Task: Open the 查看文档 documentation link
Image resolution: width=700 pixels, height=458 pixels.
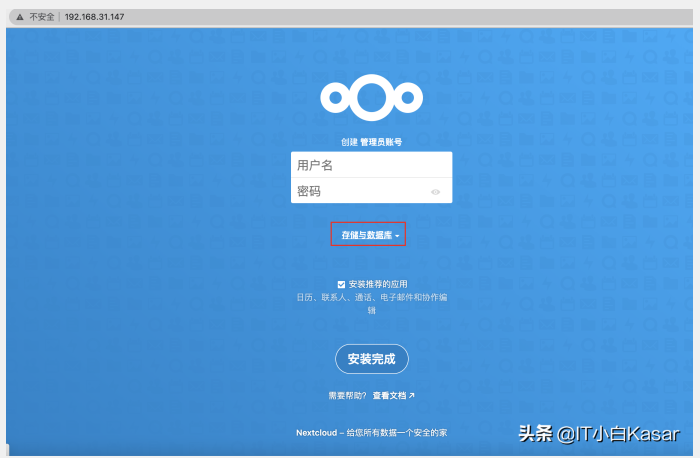Action: tap(393, 396)
